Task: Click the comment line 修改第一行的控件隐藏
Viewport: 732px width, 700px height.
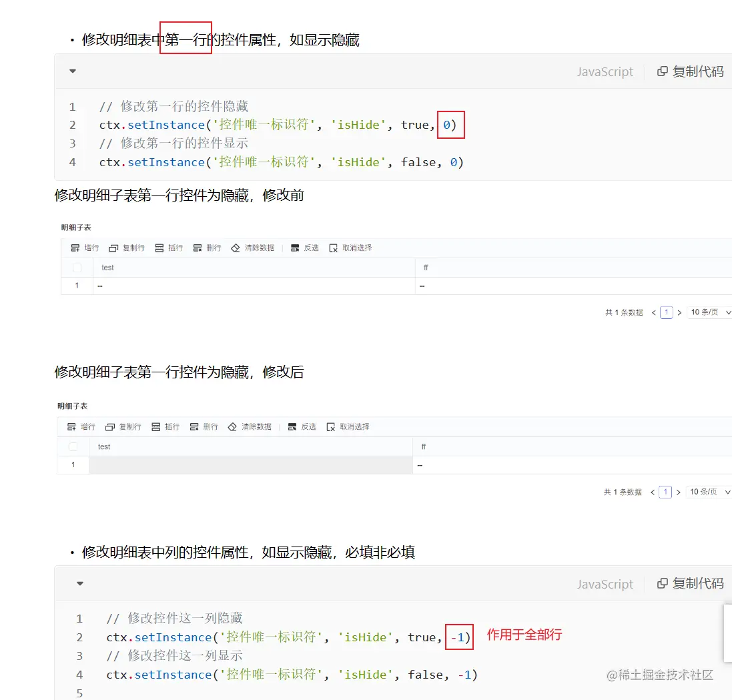Action: coord(173,107)
